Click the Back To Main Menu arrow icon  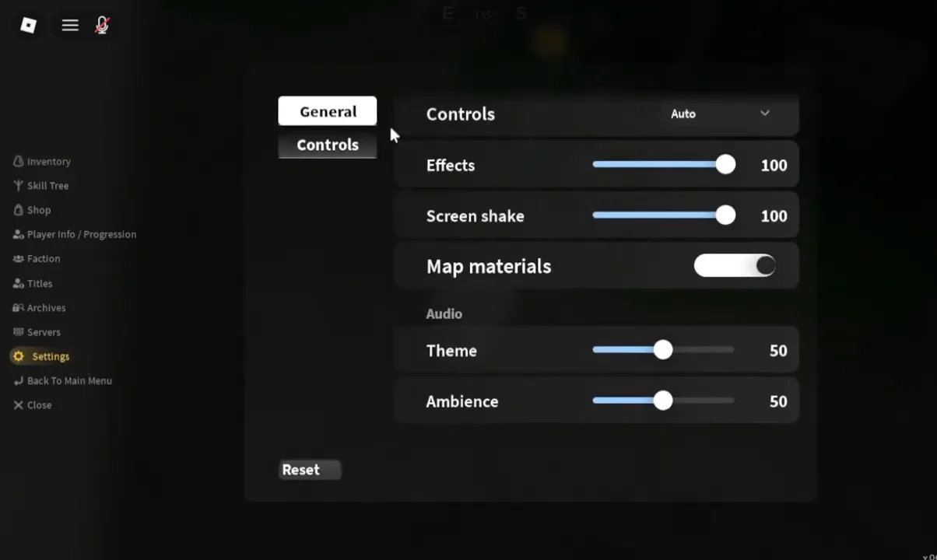point(18,380)
